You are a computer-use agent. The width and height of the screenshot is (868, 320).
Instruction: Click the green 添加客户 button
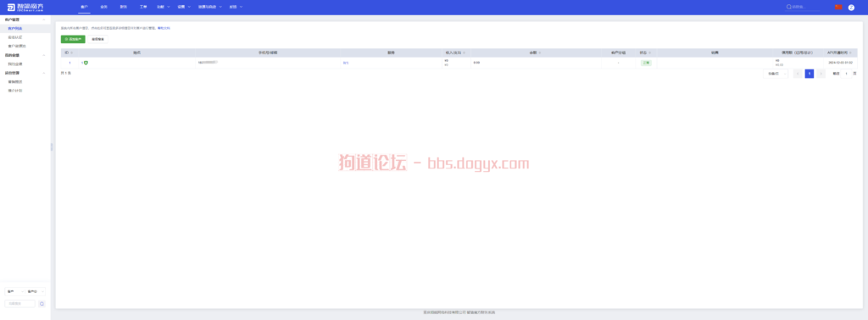[73, 39]
